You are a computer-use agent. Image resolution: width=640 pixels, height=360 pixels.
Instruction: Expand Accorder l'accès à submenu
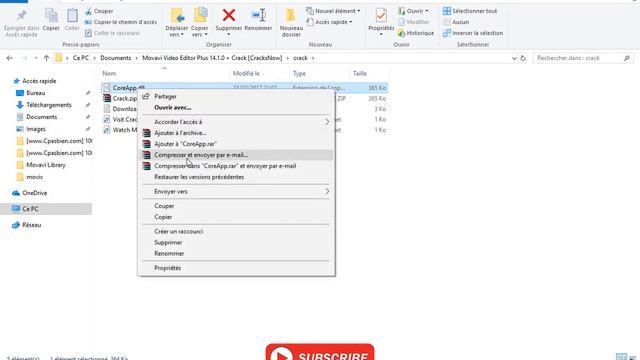point(237,122)
